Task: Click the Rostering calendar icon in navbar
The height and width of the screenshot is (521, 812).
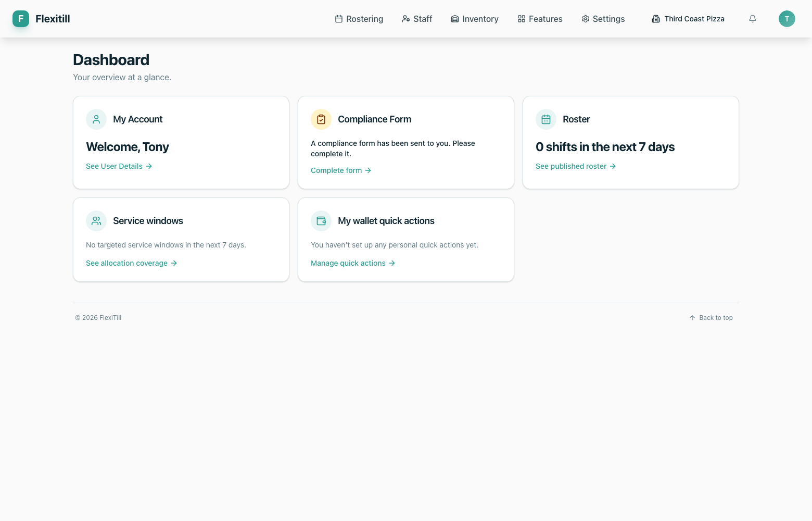Action: 339,19
